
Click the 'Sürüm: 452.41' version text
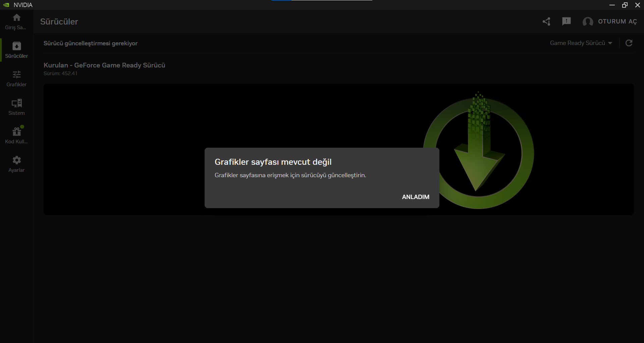(x=60, y=73)
